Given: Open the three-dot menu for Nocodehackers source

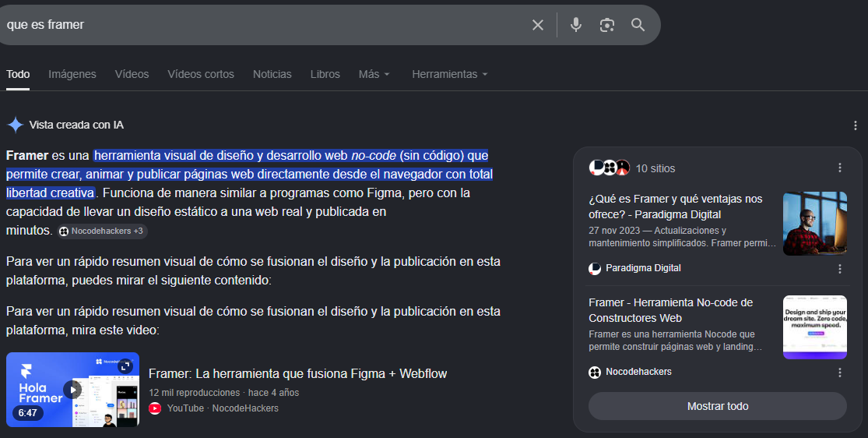Looking at the screenshot, I should [840, 373].
